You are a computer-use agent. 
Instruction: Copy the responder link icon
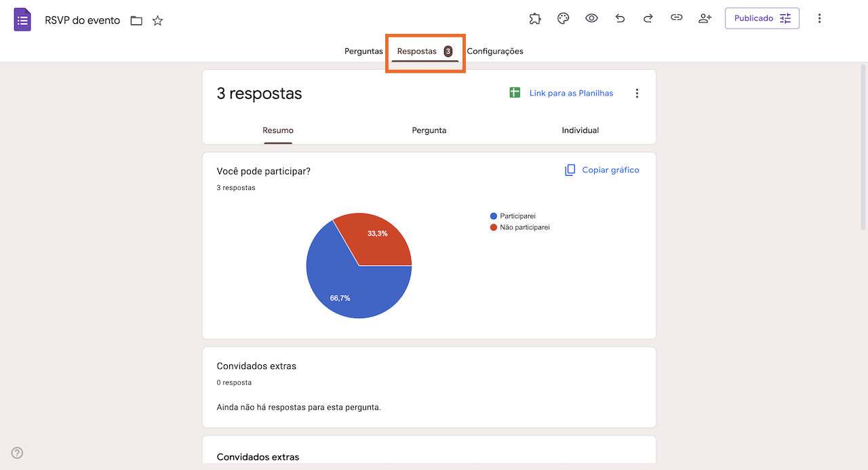(676, 18)
